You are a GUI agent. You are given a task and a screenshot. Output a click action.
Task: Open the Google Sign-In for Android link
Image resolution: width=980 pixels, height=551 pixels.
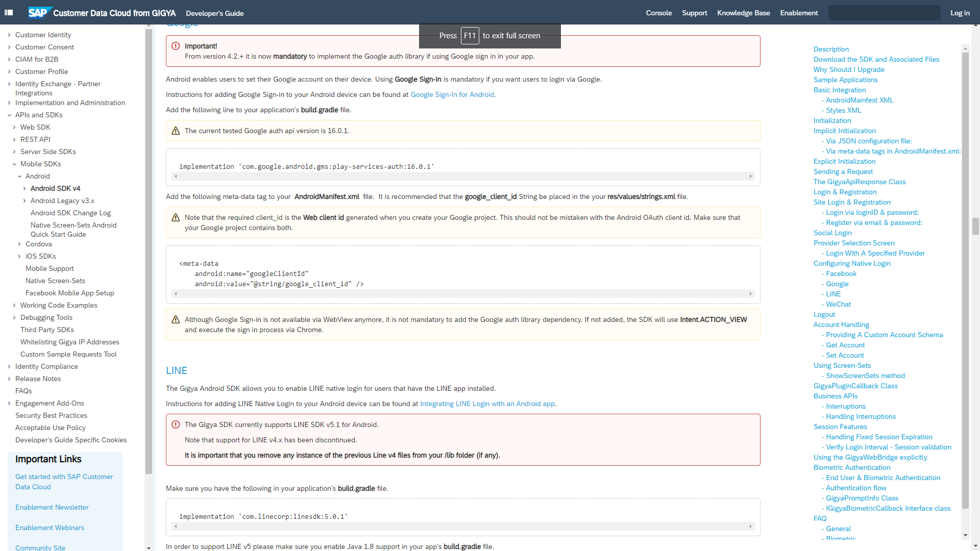(452, 94)
